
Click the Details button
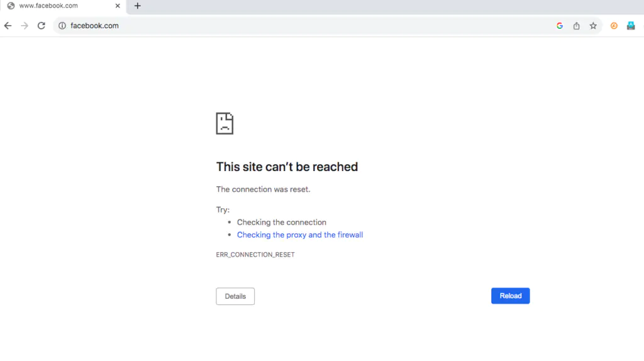[x=235, y=296]
